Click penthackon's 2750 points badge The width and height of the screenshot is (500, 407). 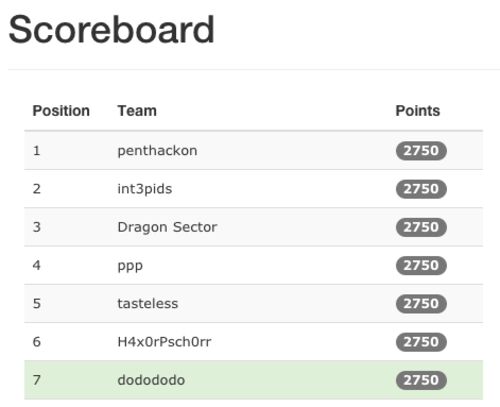click(421, 151)
